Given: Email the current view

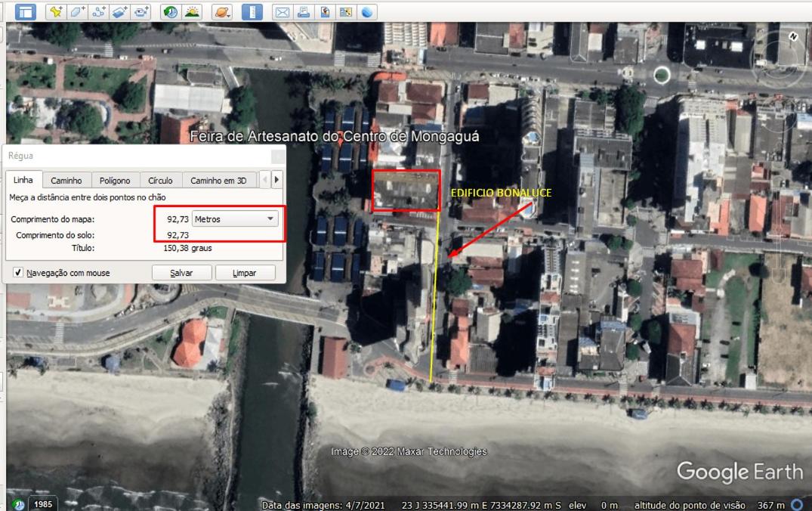Looking at the screenshot, I should pos(283,11).
